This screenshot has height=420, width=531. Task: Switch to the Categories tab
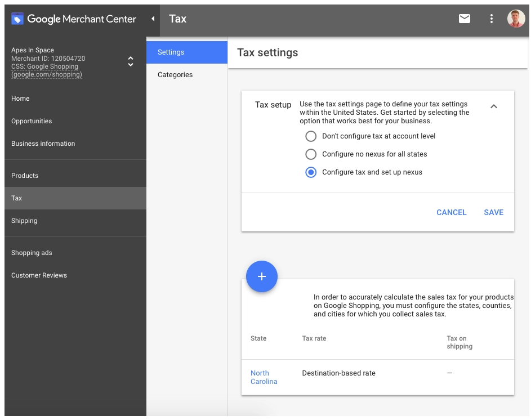tap(187, 74)
